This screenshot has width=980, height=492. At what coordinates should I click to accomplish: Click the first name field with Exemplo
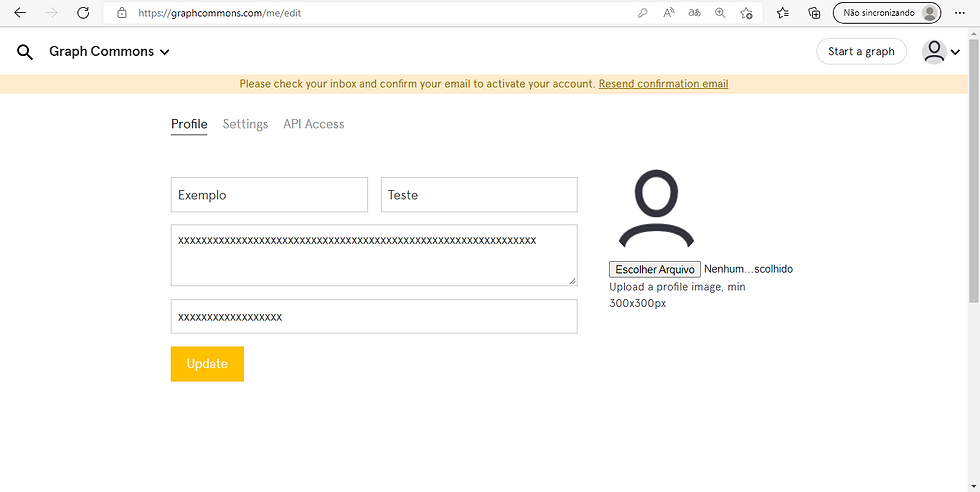point(269,194)
